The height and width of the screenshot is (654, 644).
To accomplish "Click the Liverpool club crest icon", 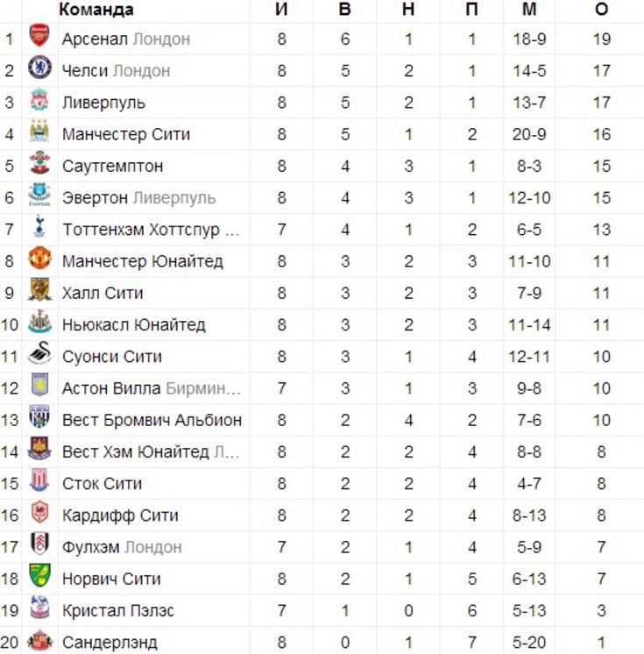I will point(39,99).
